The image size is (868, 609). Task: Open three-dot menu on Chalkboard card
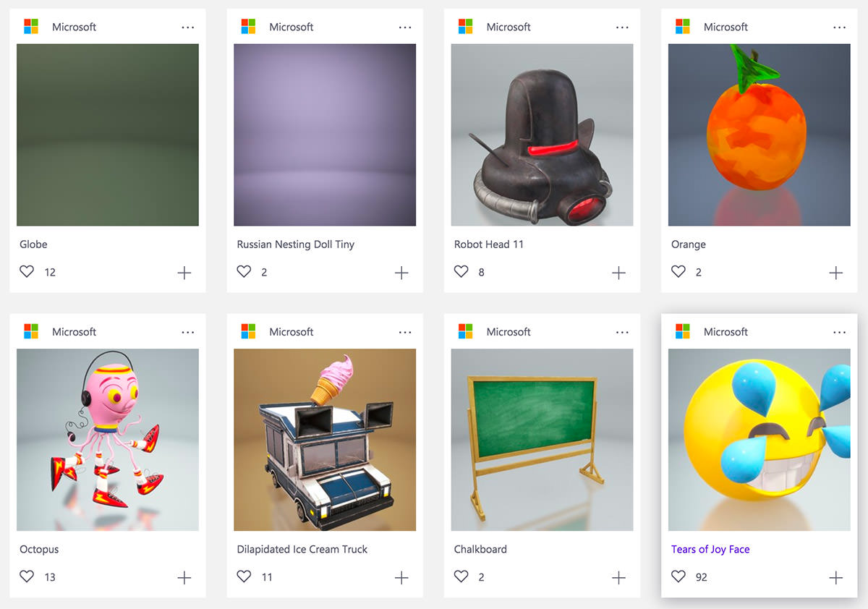[622, 332]
